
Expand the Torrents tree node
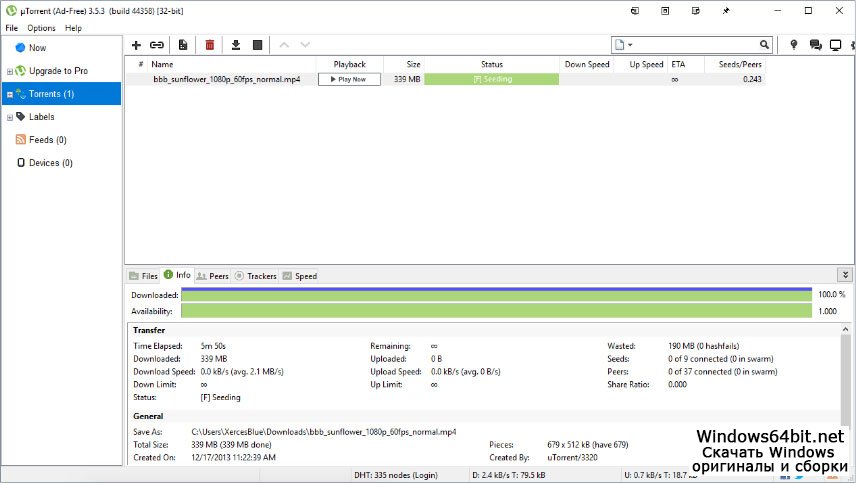pos(9,95)
